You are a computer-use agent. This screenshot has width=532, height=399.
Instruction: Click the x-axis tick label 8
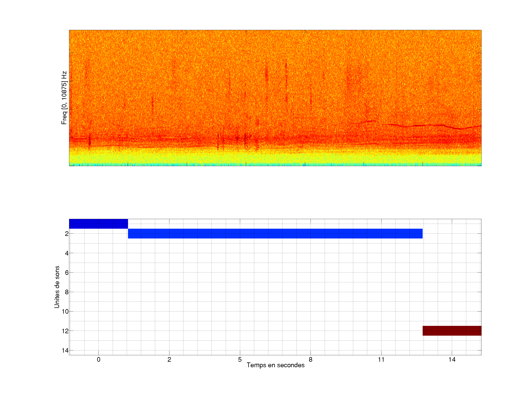311,359
